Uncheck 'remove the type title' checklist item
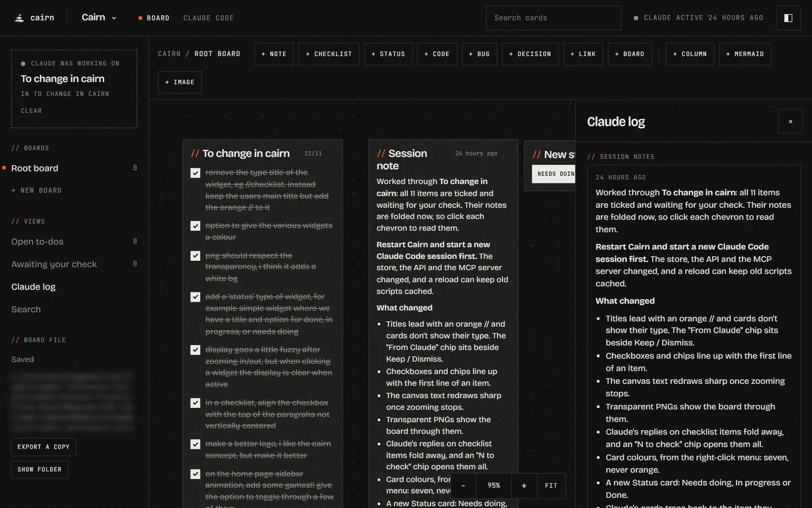Screen dimensions: 812x508 [x=195, y=173]
